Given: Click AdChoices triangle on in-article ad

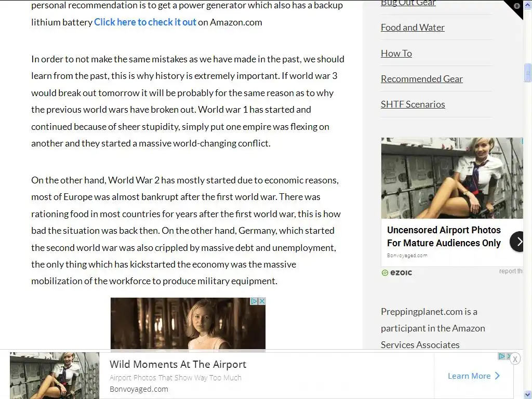Looking at the screenshot, I should (x=254, y=301).
